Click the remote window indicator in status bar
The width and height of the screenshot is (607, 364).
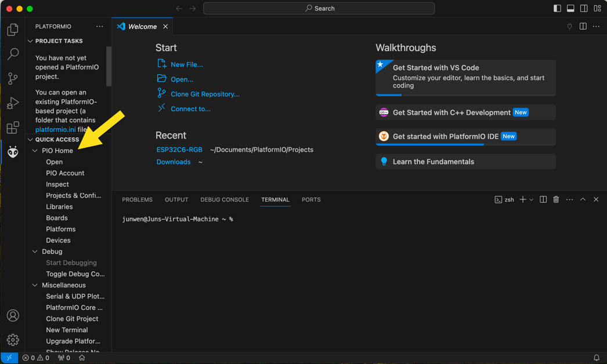point(9,358)
